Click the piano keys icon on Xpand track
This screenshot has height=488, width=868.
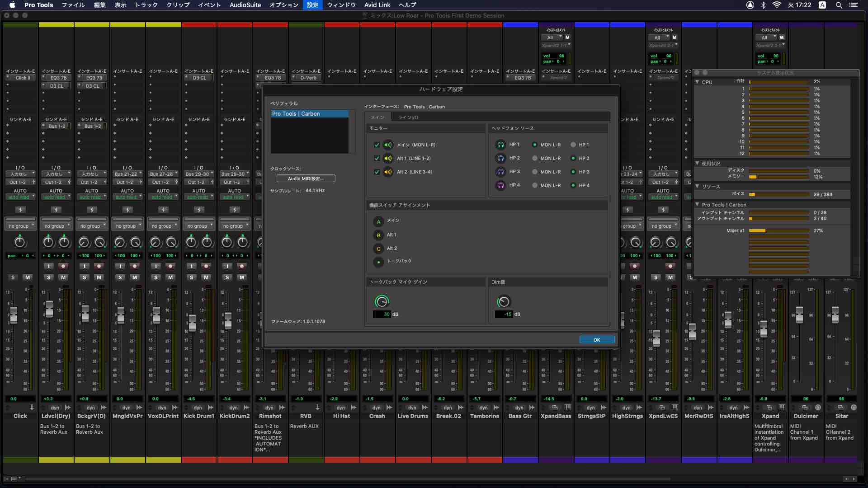point(782,408)
